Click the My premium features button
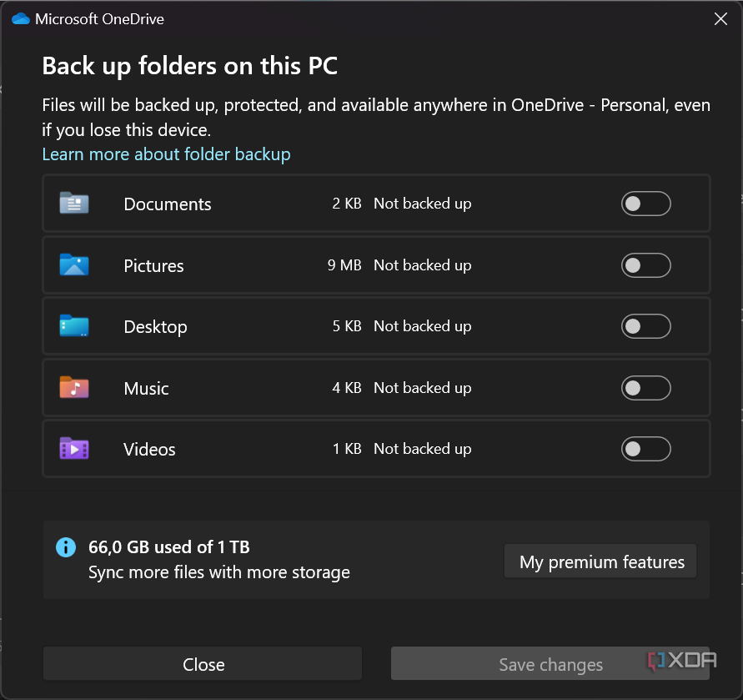743x700 pixels. (601, 562)
